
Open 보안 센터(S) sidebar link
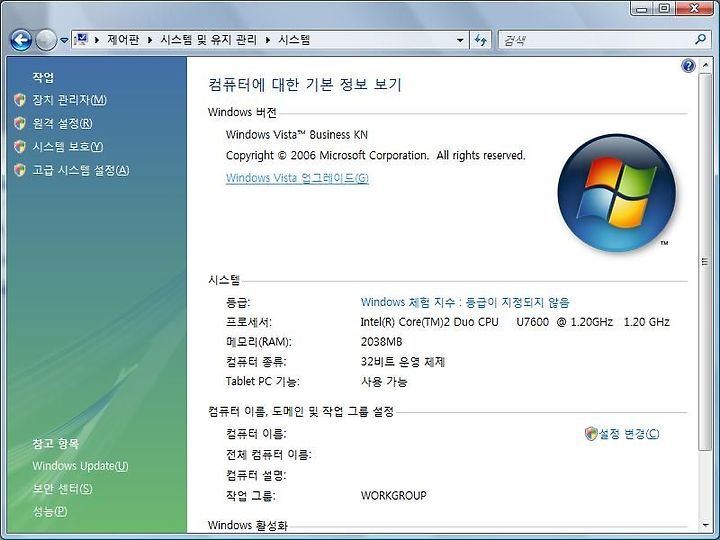pos(62,489)
